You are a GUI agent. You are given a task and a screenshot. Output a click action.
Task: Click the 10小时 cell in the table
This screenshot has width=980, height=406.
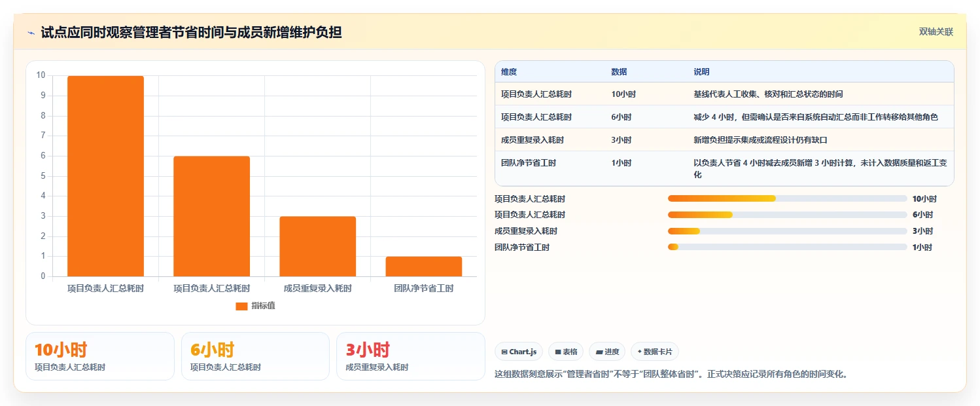click(623, 94)
